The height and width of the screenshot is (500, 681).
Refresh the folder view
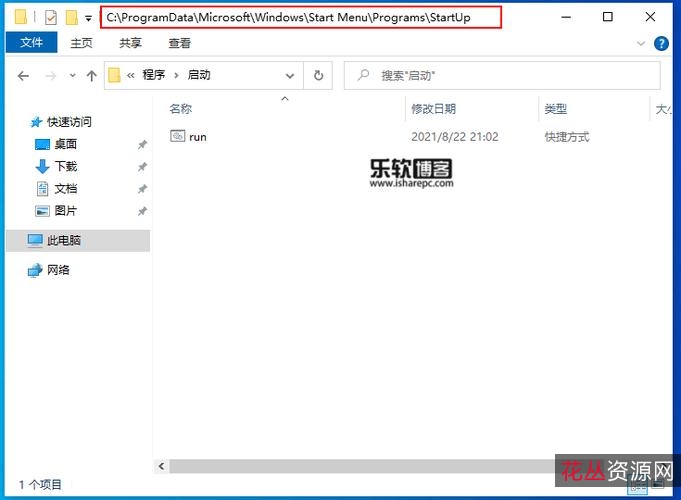coord(318,76)
